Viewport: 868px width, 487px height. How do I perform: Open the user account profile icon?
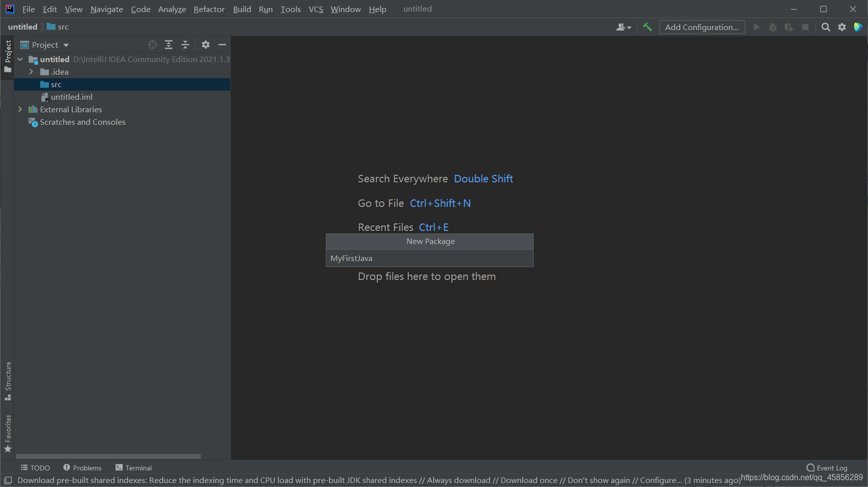(x=624, y=27)
